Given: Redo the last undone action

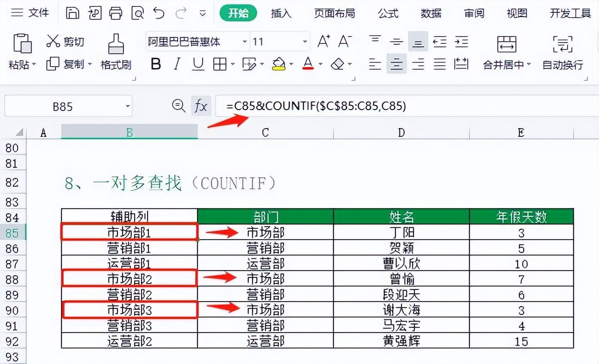Looking at the screenshot, I should pos(181,13).
